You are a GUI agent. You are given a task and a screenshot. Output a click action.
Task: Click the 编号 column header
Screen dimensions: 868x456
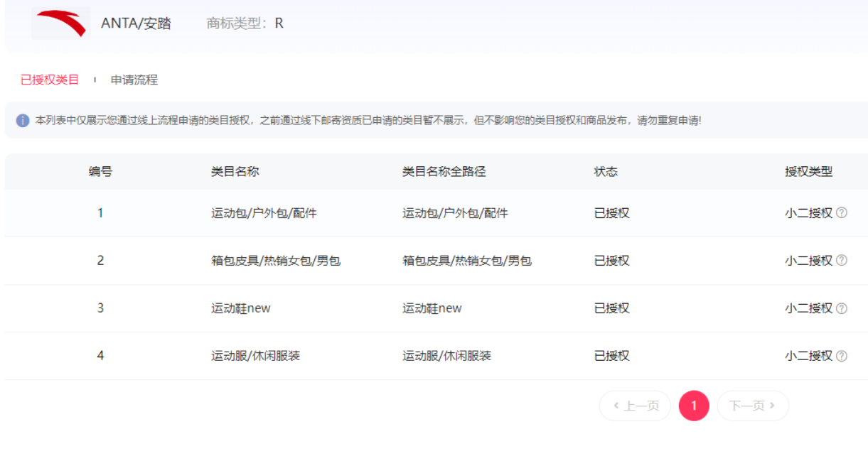(x=100, y=171)
